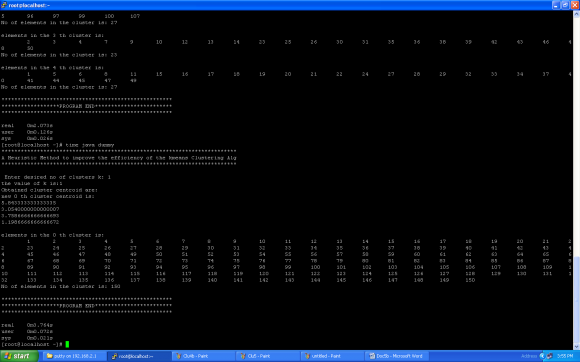Click the green cursor at the last prompt
Screen dimensions: 580x362
click(x=67, y=344)
